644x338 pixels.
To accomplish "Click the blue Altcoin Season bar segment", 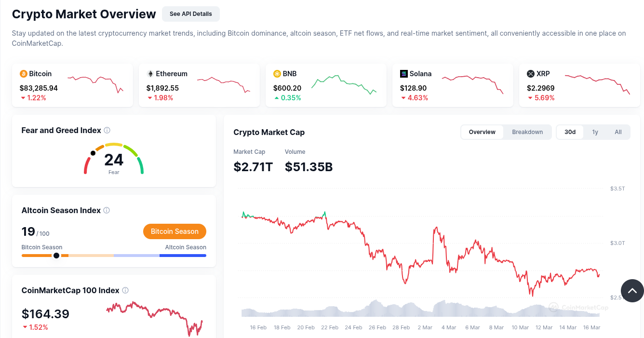I will (x=183, y=256).
